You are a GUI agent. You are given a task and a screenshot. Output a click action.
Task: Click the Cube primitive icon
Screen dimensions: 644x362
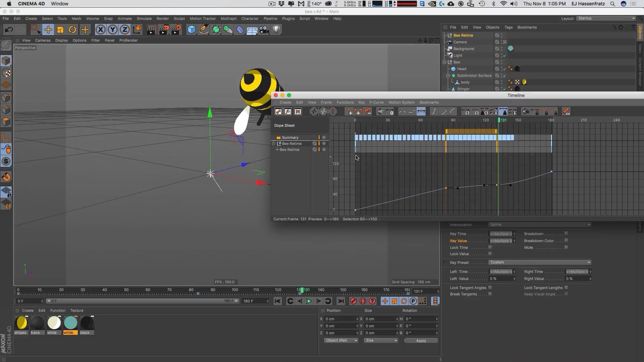[x=192, y=30]
